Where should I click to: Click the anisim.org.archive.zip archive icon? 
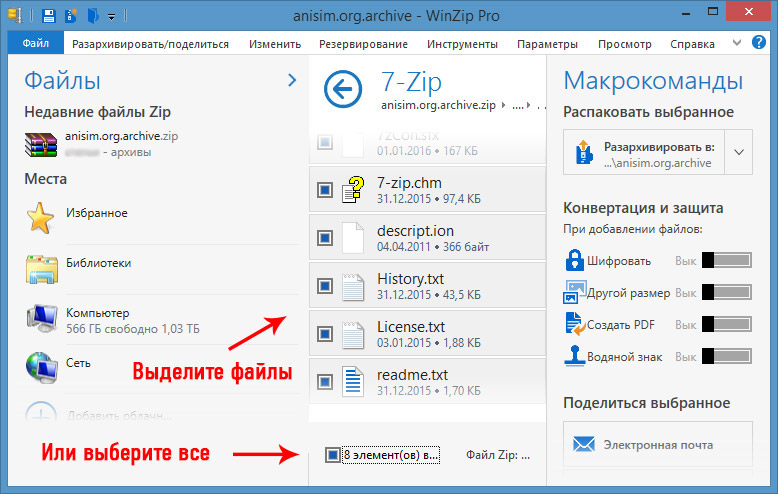click(43, 144)
